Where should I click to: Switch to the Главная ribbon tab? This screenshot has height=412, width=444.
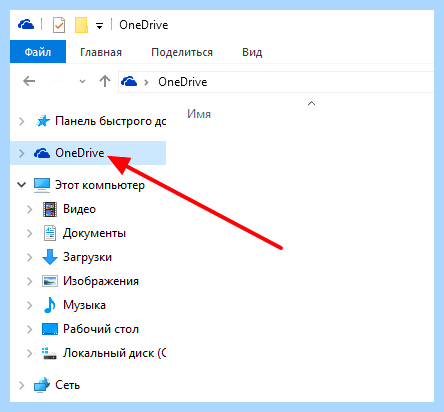coord(101,52)
